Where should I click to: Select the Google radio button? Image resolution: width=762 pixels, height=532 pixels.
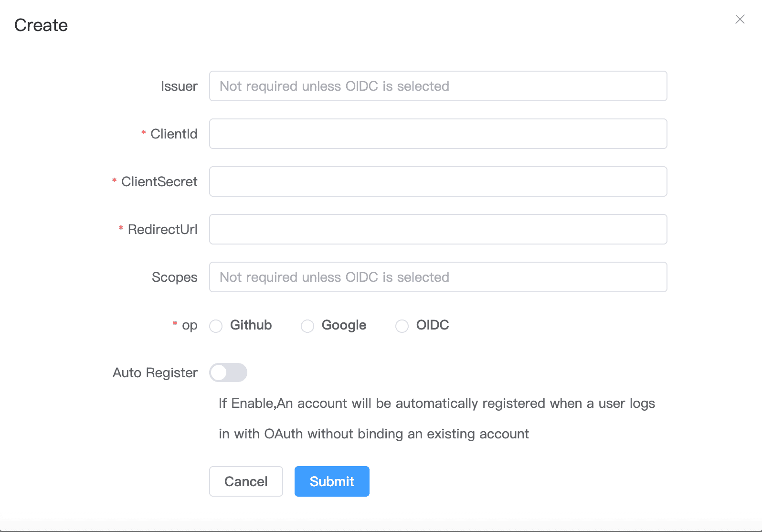point(307,326)
